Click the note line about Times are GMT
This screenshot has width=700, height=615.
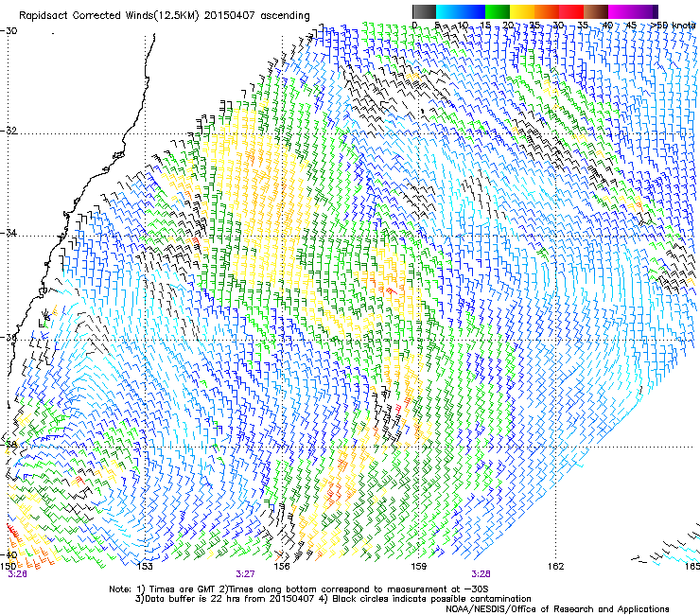coord(298,589)
